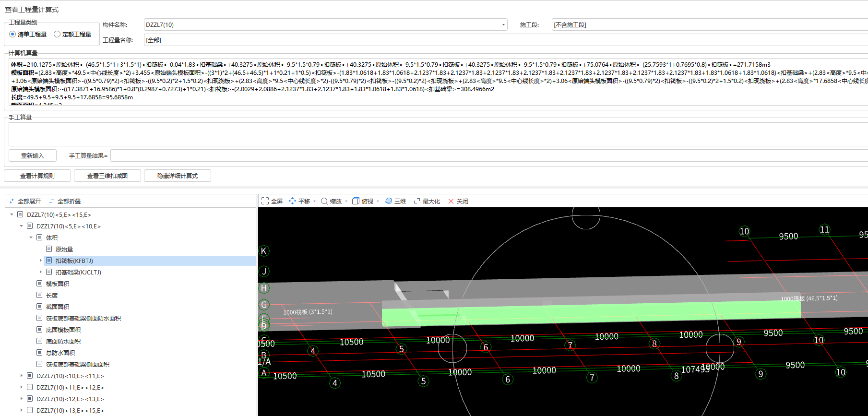Image resolution: width=868 pixels, height=416 pixels.
Task: Click the highlighted green beam in 3D view
Action: click(x=591, y=314)
